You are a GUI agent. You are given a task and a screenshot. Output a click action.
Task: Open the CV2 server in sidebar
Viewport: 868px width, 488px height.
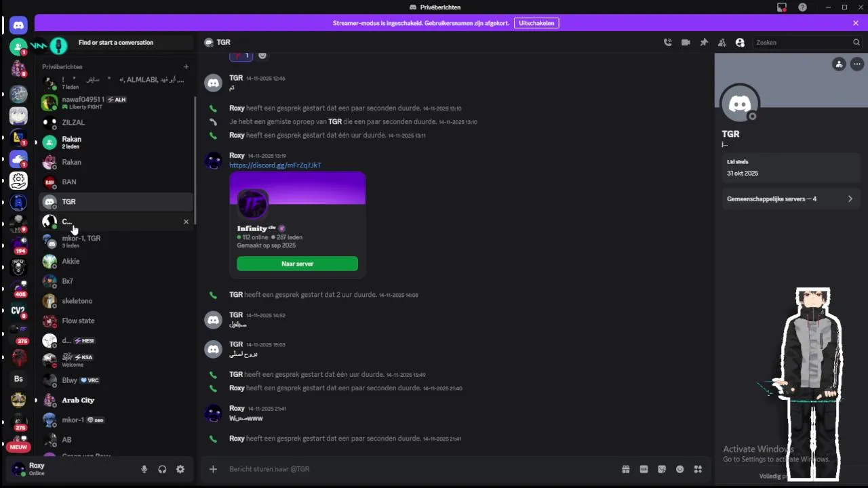(x=18, y=311)
